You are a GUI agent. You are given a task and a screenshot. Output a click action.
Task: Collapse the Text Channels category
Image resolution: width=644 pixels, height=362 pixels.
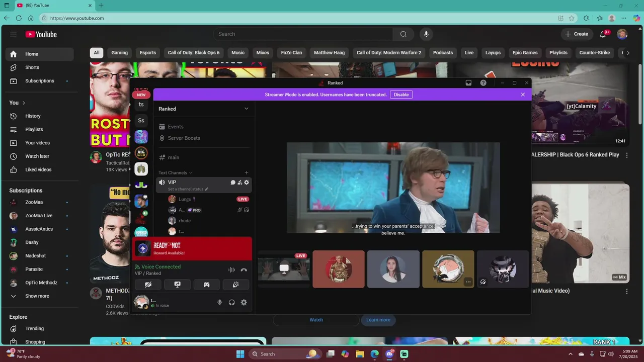click(175, 172)
